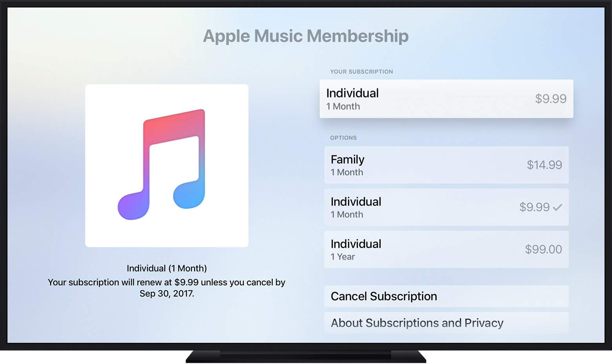This screenshot has height=364, width=612.
Task: Click the Apple Music Membership title
Action: pos(306,36)
